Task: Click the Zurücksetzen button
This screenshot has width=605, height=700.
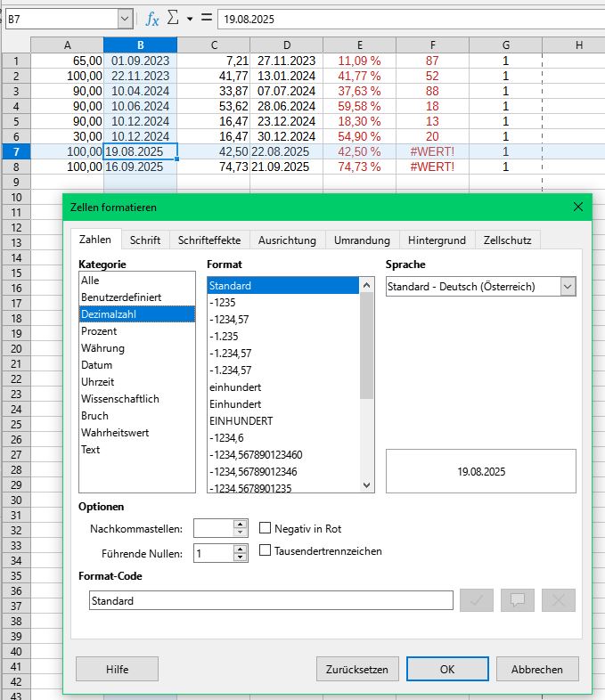Action: click(x=357, y=669)
